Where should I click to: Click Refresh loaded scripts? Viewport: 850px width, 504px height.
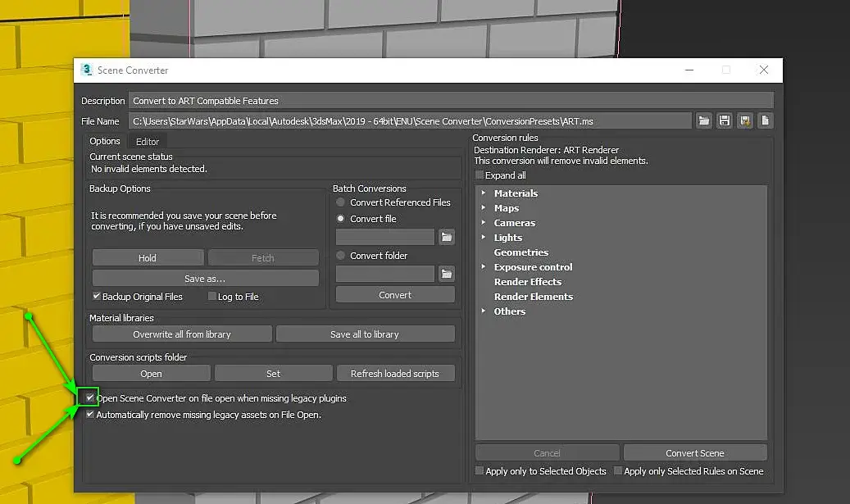pyautogui.click(x=395, y=374)
